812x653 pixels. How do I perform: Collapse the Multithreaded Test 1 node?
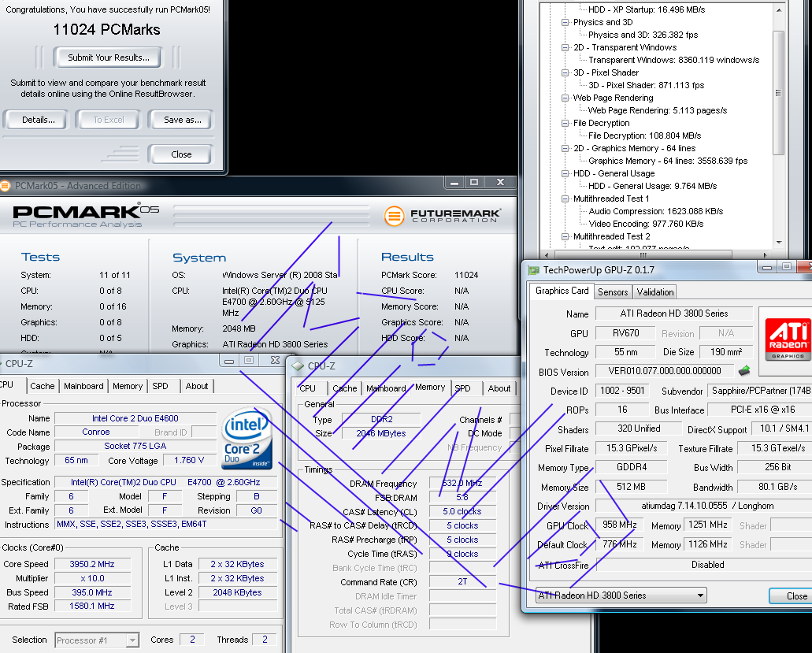(565, 198)
